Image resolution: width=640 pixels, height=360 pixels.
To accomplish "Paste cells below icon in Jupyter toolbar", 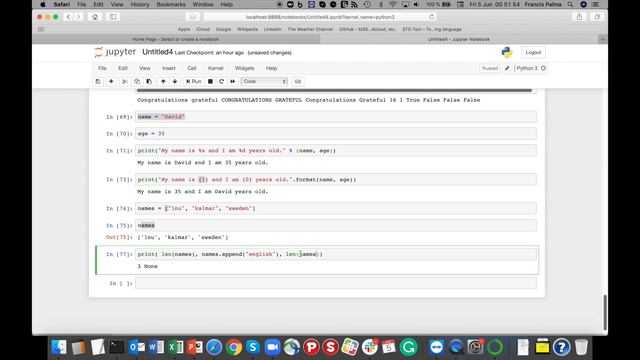I will tap(149, 82).
